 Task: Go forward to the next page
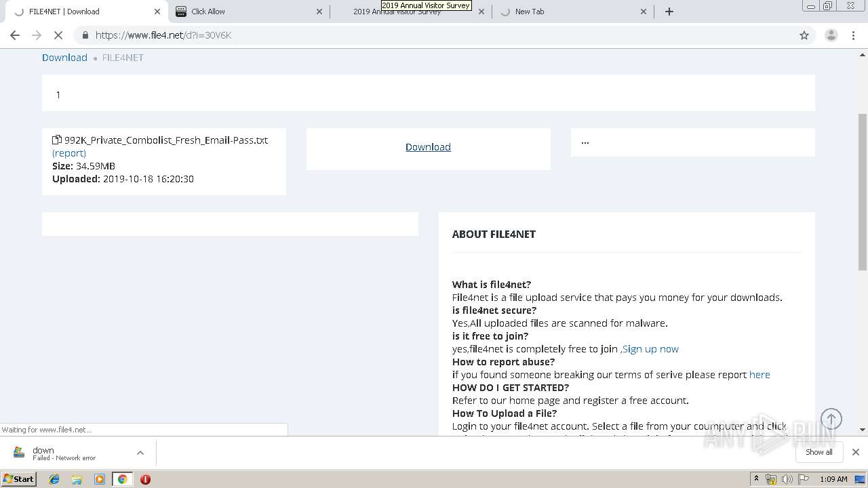tap(37, 35)
